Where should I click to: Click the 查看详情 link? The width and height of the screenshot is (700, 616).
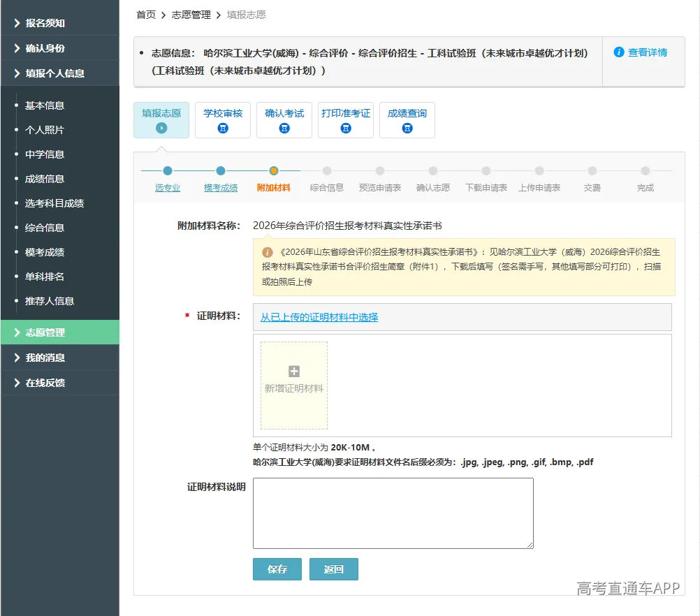click(648, 52)
